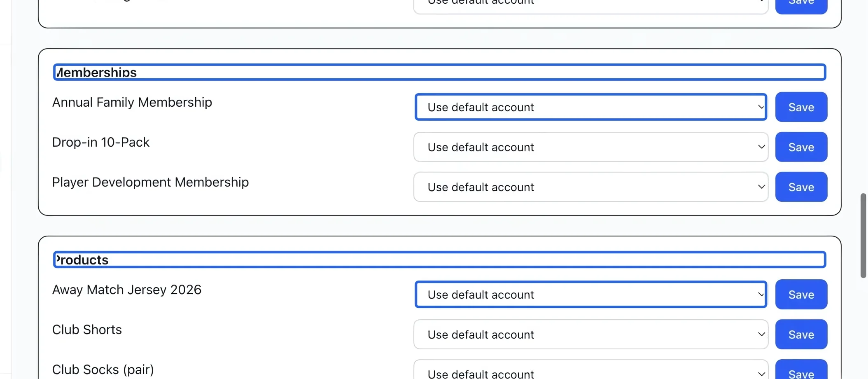Open account dropdown for Player Development Membership

point(590,187)
